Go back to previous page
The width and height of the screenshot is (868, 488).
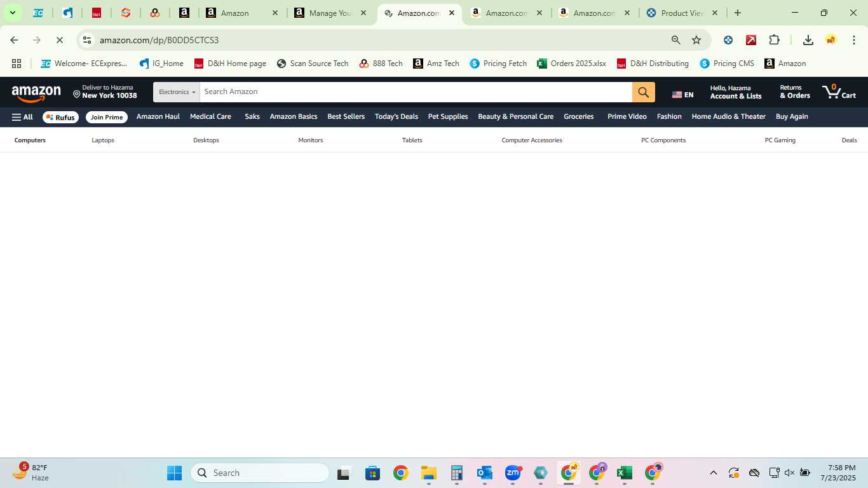point(14,40)
